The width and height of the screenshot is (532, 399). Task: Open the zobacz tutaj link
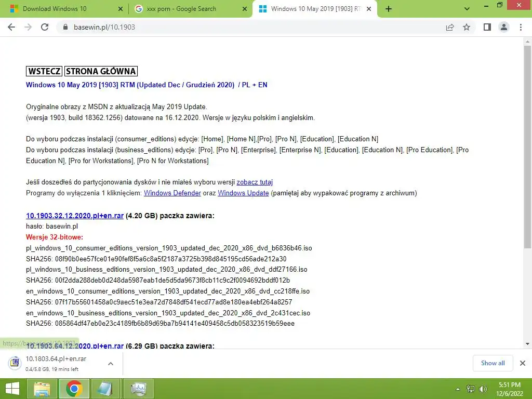point(255,182)
